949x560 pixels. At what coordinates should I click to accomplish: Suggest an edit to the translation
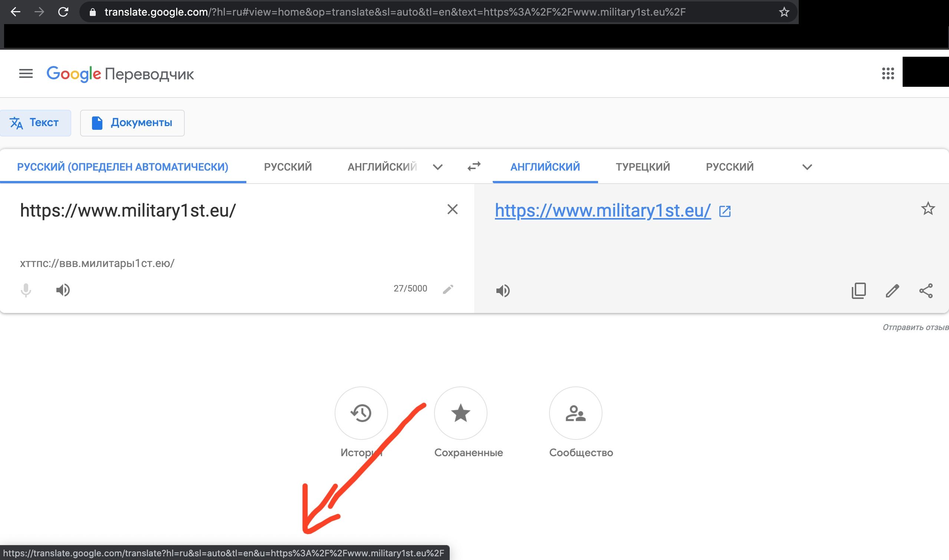tap(892, 290)
